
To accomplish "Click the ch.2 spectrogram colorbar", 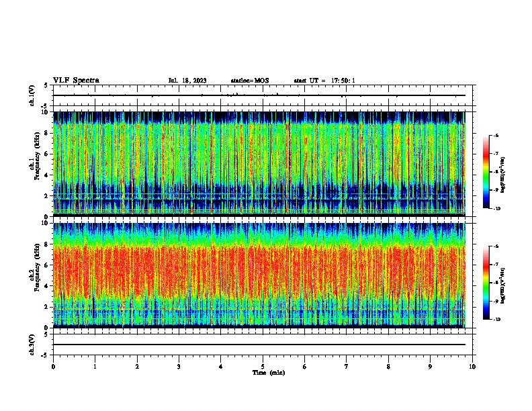I will point(486,283).
